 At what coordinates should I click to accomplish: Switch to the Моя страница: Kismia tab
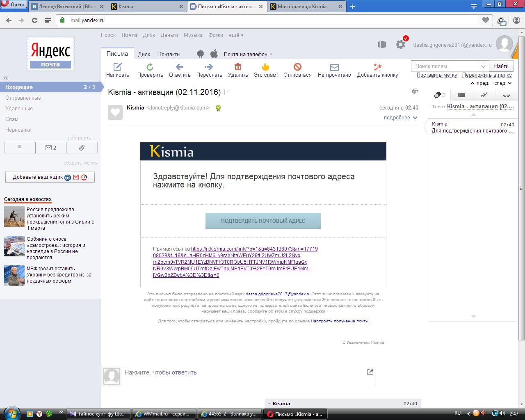(306, 7)
